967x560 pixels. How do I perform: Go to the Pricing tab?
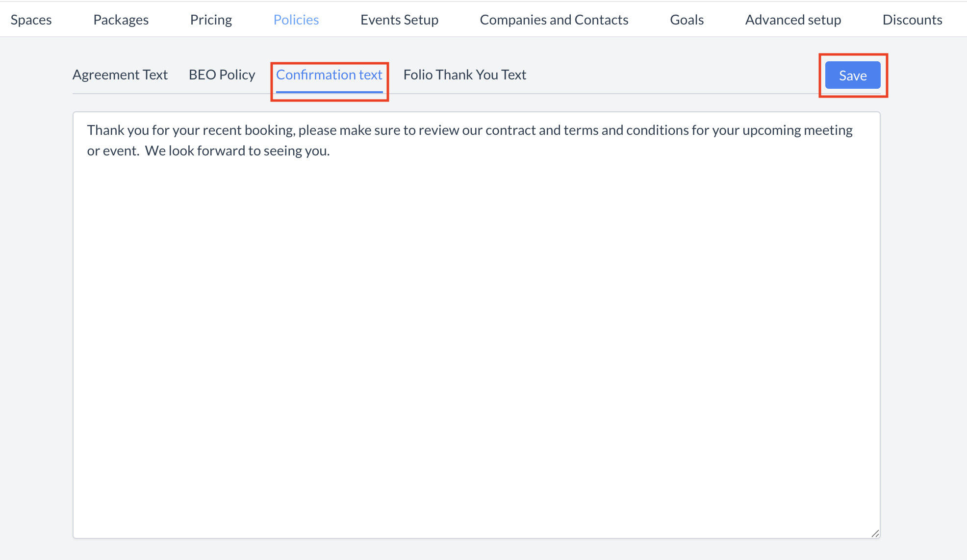click(211, 20)
